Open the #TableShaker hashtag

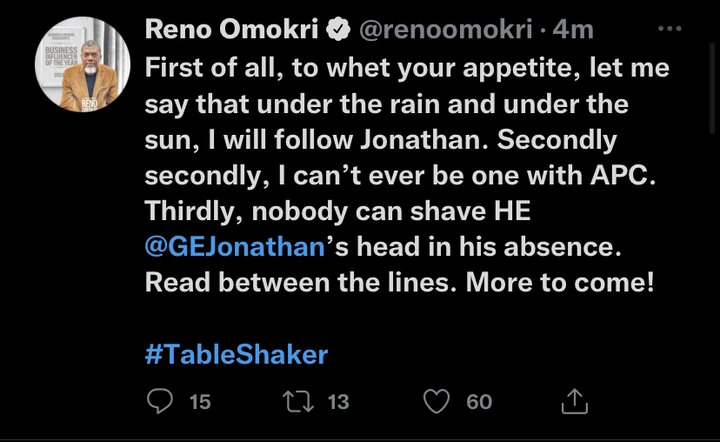pyautogui.click(x=237, y=354)
